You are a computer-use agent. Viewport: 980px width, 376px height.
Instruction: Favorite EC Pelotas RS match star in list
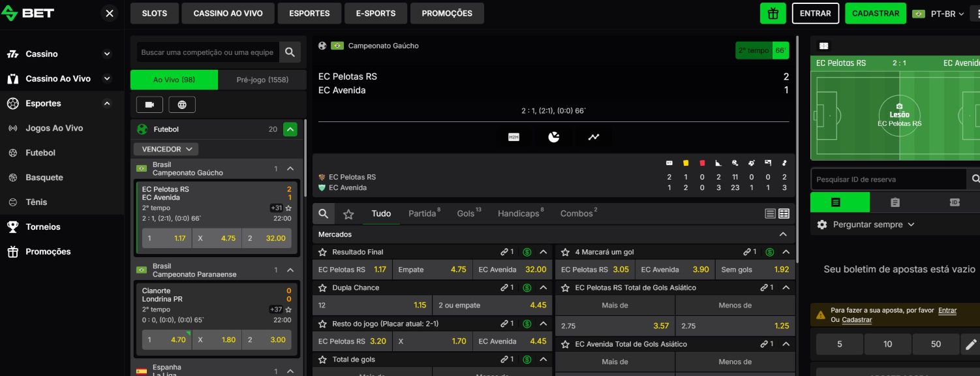tap(288, 208)
